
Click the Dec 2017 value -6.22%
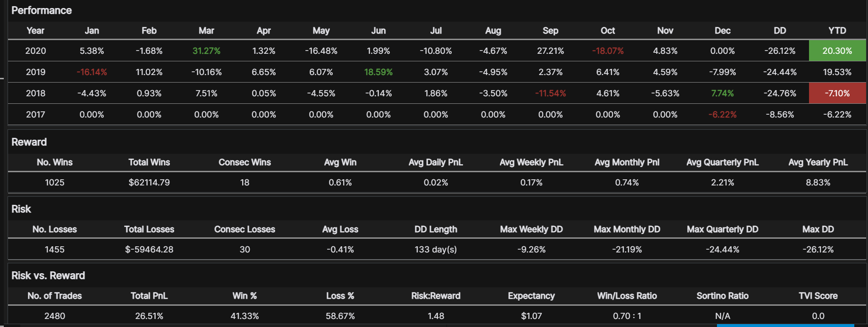pos(722,115)
